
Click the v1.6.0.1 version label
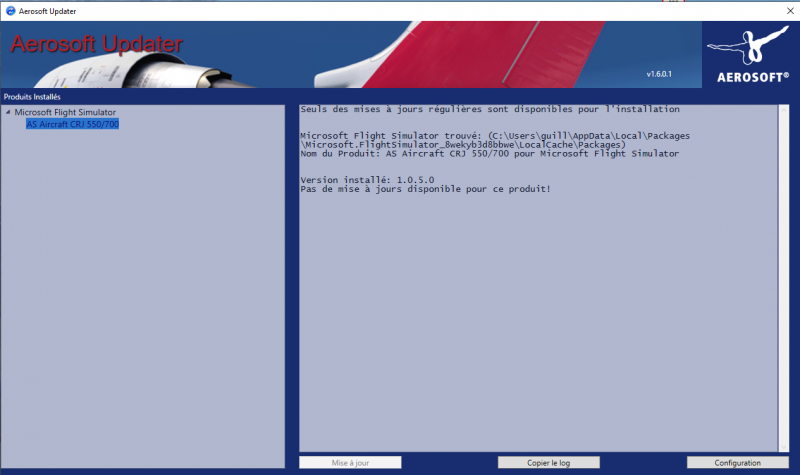[659, 74]
